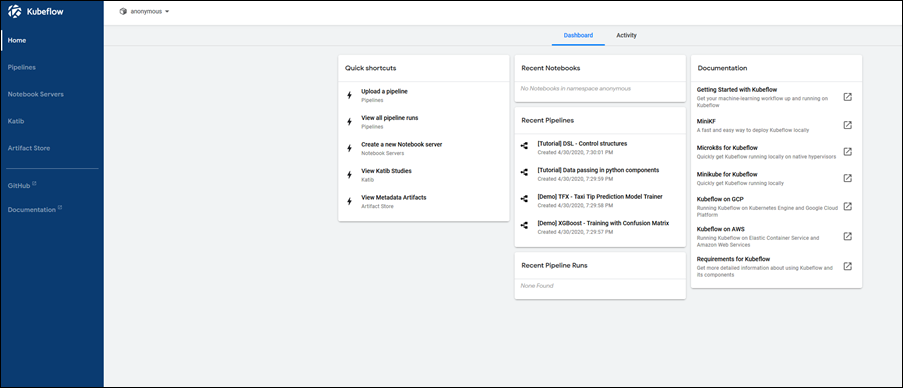
Task: Open the TFX Taxi Tip Prediction pipeline
Action: pyautogui.click(x=600, y=199)
